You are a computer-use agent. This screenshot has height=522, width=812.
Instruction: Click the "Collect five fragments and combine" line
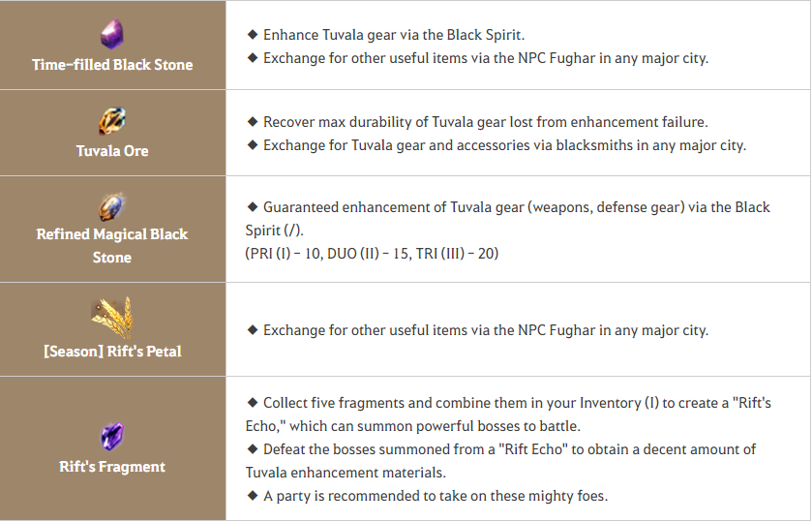508,402
